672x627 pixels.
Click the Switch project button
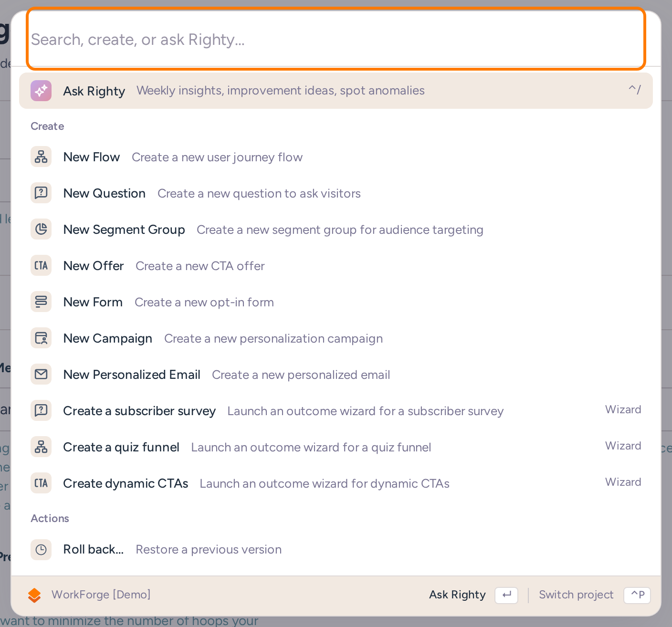click(594, 595)
